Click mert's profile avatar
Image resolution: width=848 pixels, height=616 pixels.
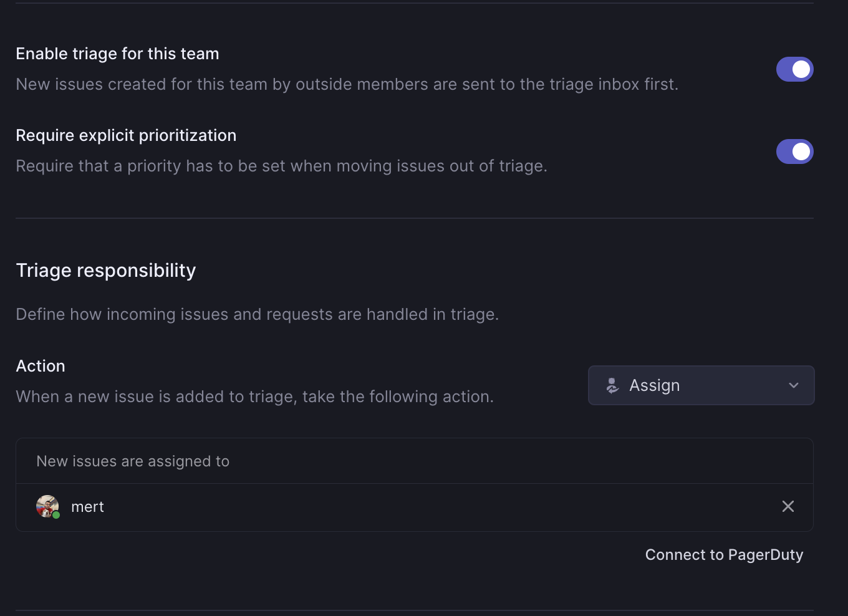[47, 506]
